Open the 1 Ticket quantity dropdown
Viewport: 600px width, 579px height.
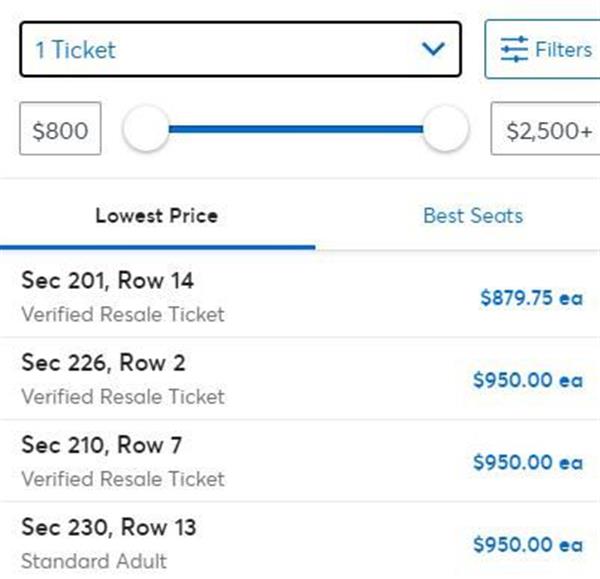pyautogui.click(x=240, y=49)
